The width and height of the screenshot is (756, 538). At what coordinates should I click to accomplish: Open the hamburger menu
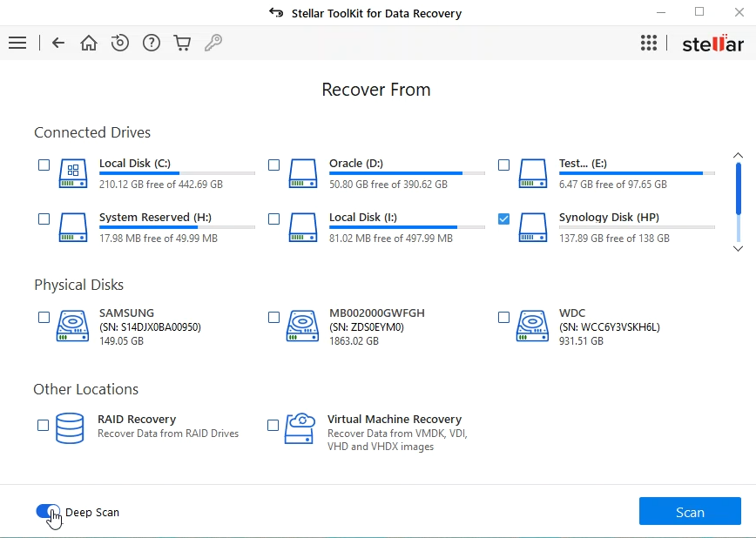(x=17, y=43)
